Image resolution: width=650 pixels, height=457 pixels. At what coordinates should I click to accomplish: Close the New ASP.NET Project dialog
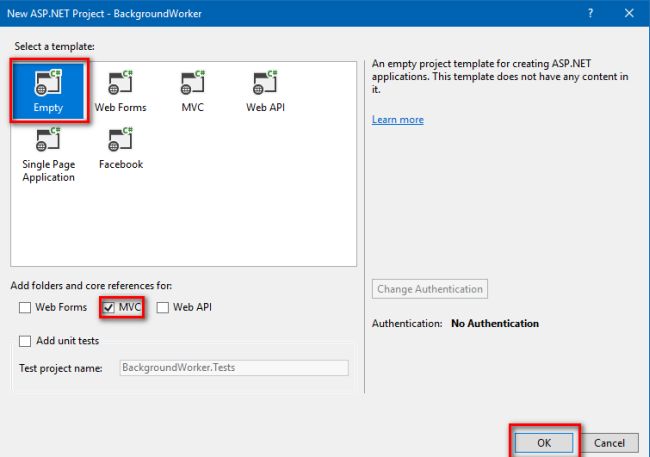(629, 13)
